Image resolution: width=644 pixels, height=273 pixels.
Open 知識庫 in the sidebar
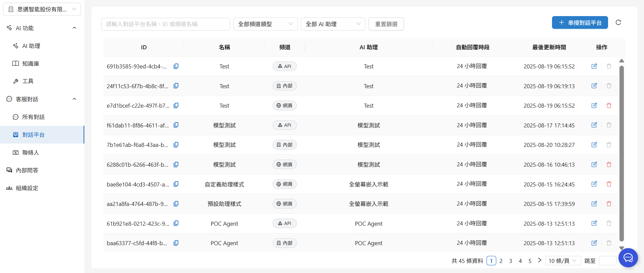[31, 64]
